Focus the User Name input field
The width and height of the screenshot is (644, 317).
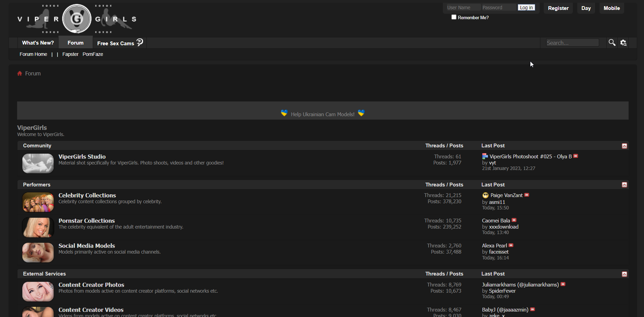[463, 8]
